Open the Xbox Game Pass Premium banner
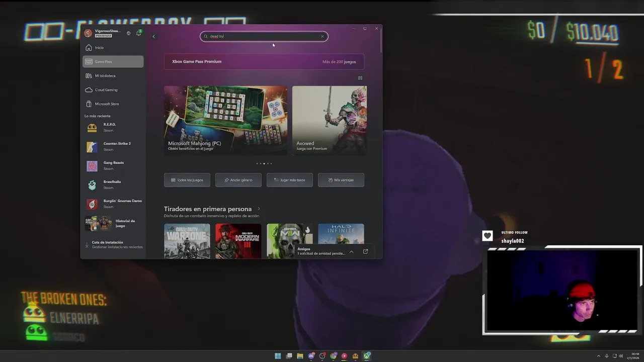The height and width of the screenshot is (362, 644). [264, 62]
